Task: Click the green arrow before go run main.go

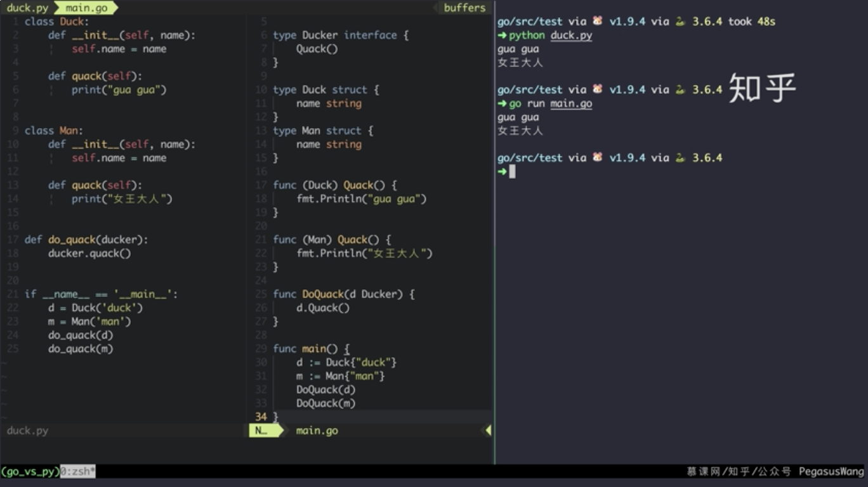Action: click(x=502, y=103)
